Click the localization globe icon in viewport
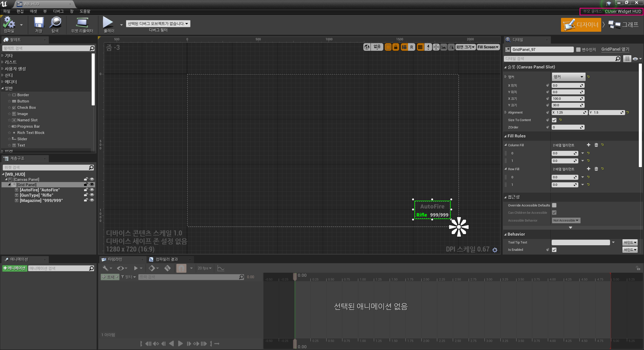The image size is (644, 350). [367, 47]
